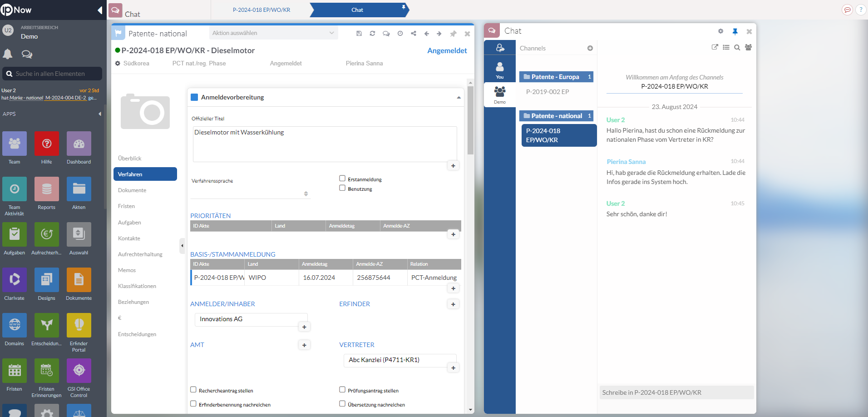
Task: Open the Aktion auswählen dropdown
Action: pyautogui.click(x=272, y=33)
